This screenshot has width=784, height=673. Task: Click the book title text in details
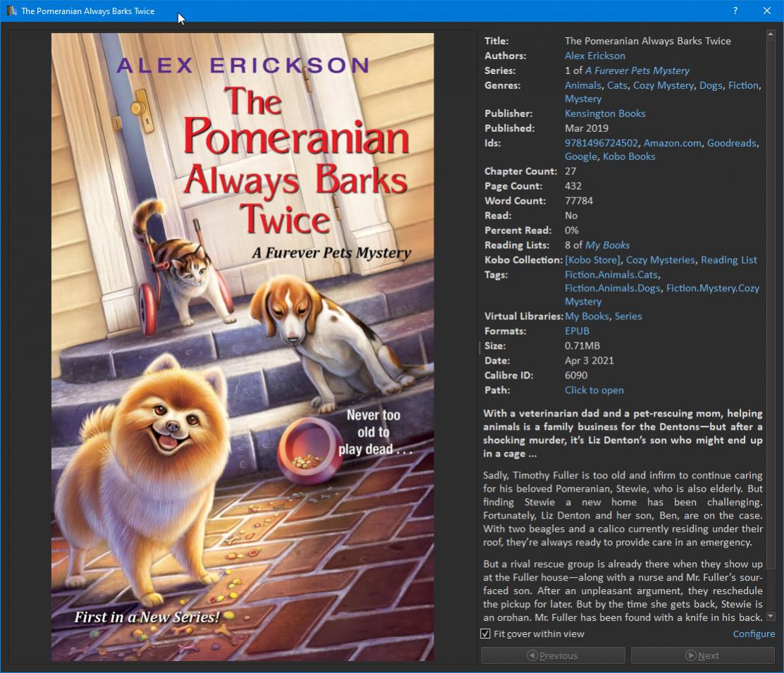647,41
